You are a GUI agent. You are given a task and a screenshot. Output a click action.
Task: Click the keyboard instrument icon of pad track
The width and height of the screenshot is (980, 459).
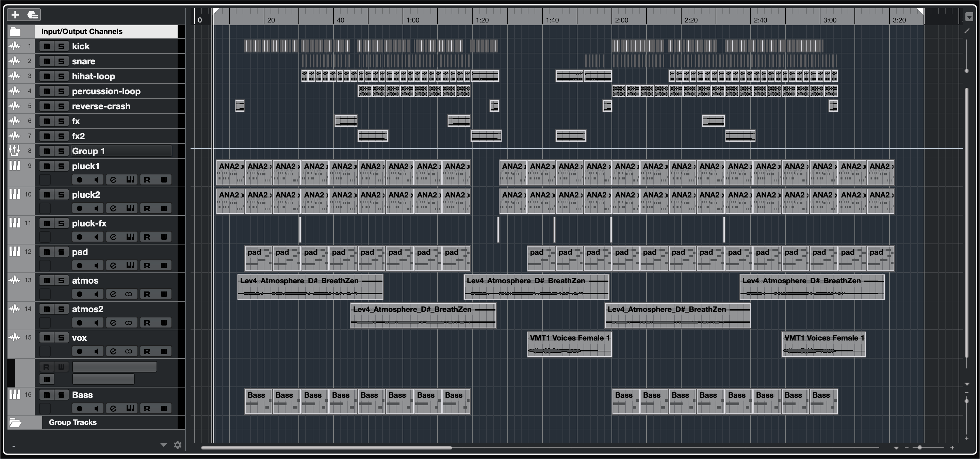(14, 251)
